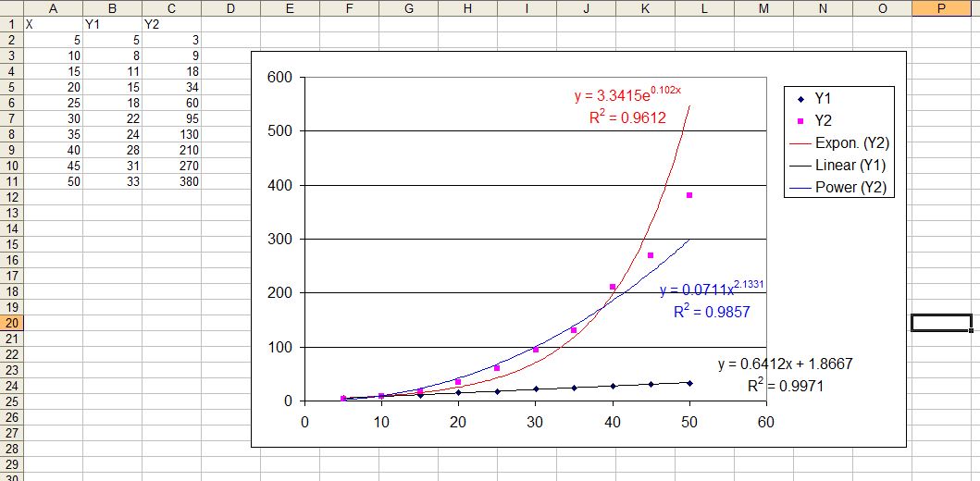Click the R² = 0.9857 label
This screenshot has height=481, width=980.
point(712,311)
